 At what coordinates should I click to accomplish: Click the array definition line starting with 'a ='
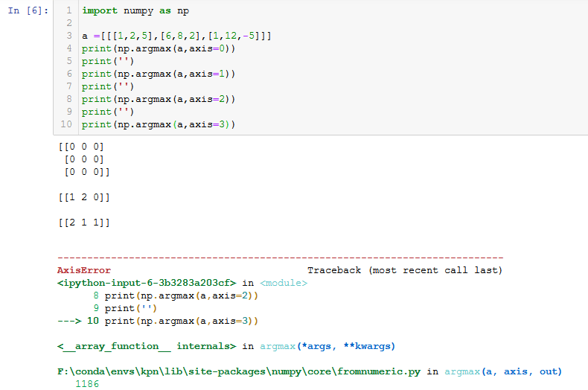pyautogui.click(x=176, y=36)
